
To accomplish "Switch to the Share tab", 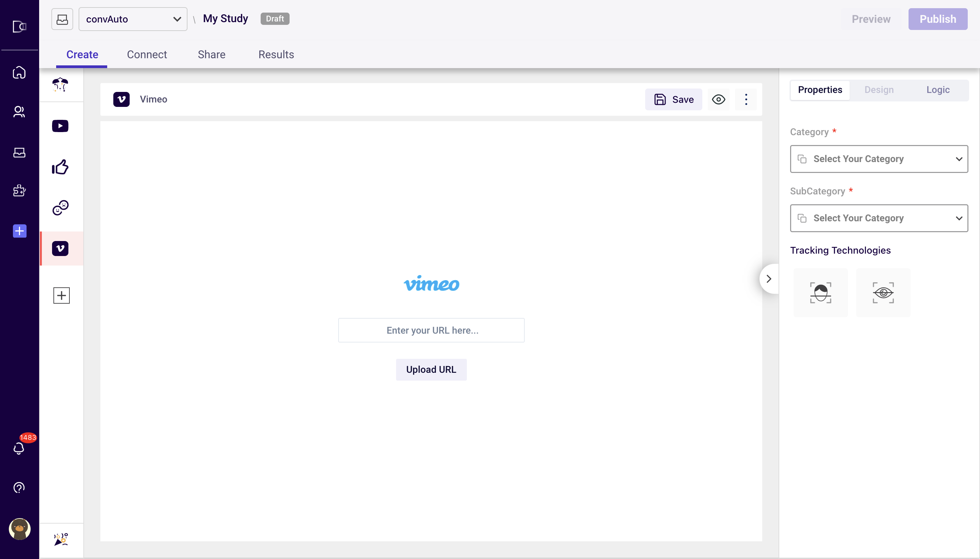I will [x=211, y=54].
